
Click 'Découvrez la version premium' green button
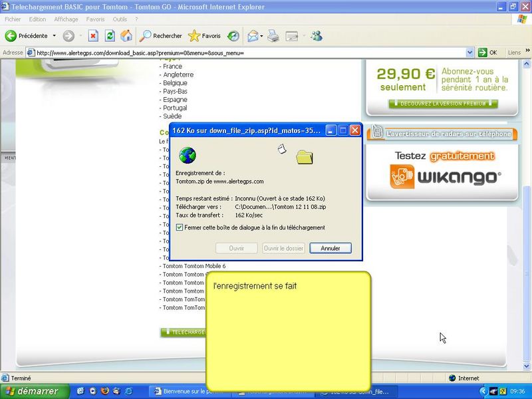(443, 104)
